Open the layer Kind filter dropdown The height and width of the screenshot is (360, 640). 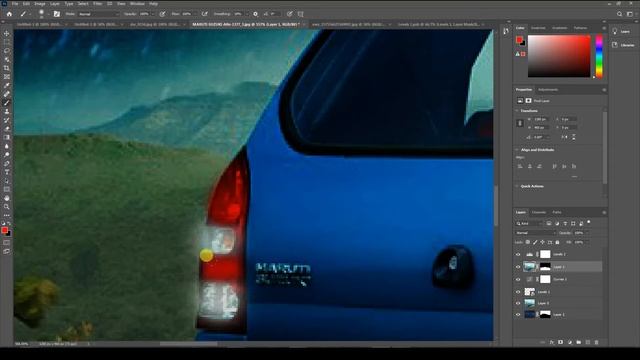pos(529,224)
